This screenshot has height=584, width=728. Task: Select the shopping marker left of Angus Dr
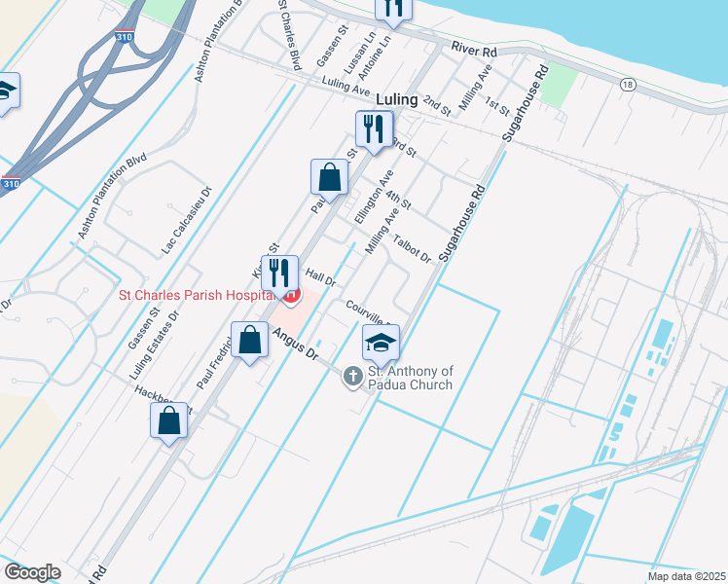(250, 341)
